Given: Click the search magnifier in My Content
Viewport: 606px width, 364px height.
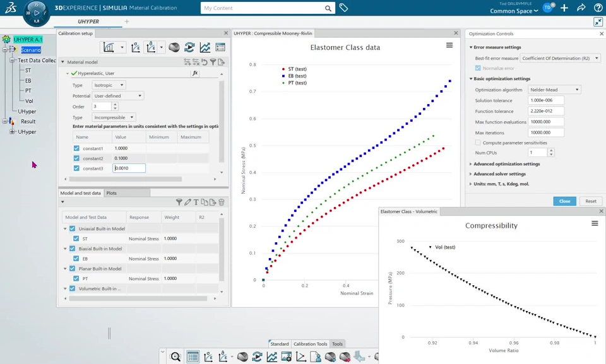Looking at the screenshot, I should tap(328, 8).
